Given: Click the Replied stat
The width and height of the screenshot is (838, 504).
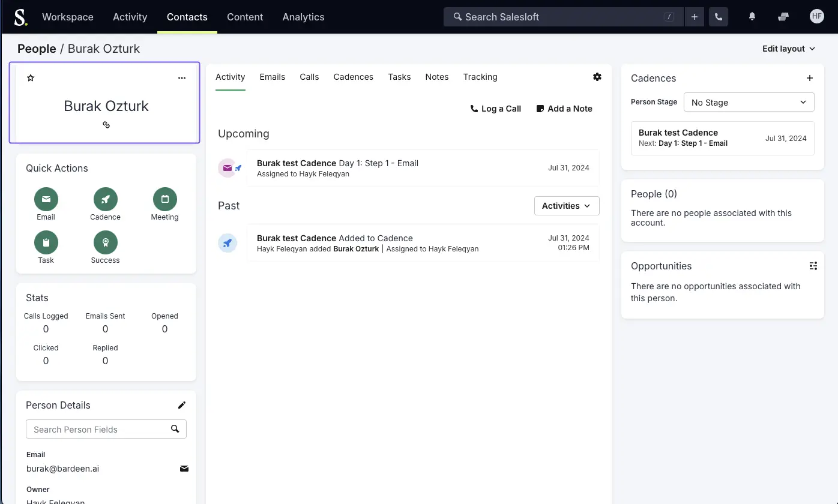Looking at the screenshot, I should (x=106, y=355).
